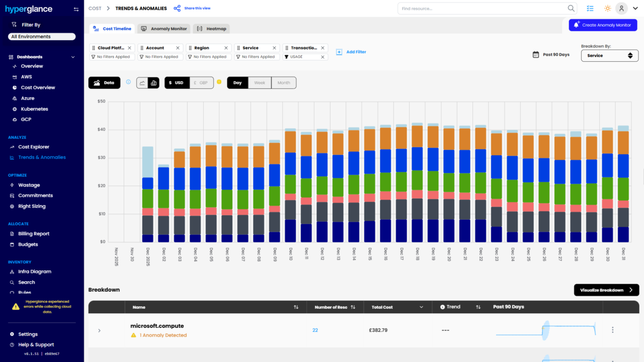Remove the Account filter
Viewport: 644px width, 362px height.
[x=178, y=48]
